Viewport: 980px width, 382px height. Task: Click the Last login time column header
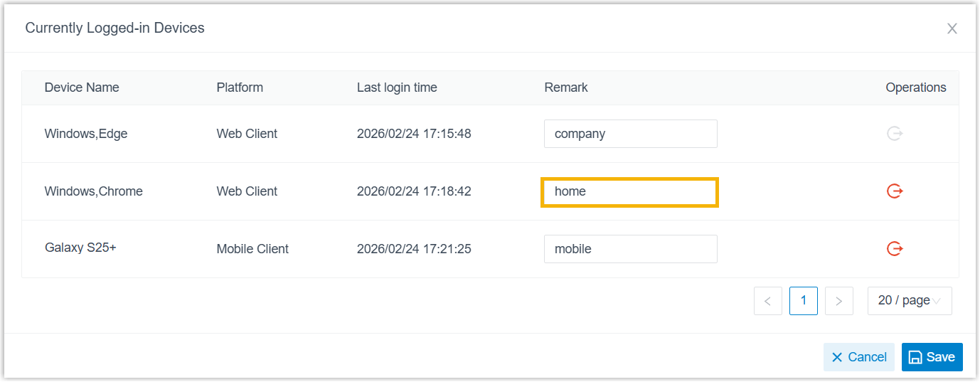pos(397,87)
